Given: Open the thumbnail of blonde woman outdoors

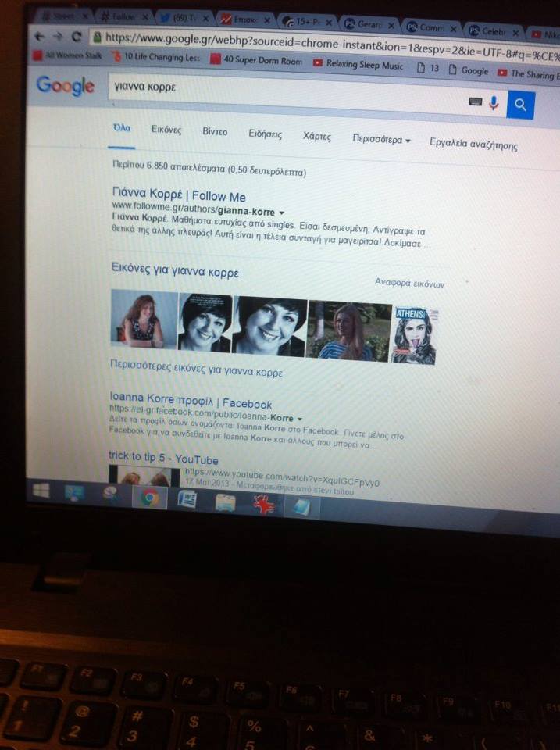Looking at the screenshot, I should tap(349, 330).
